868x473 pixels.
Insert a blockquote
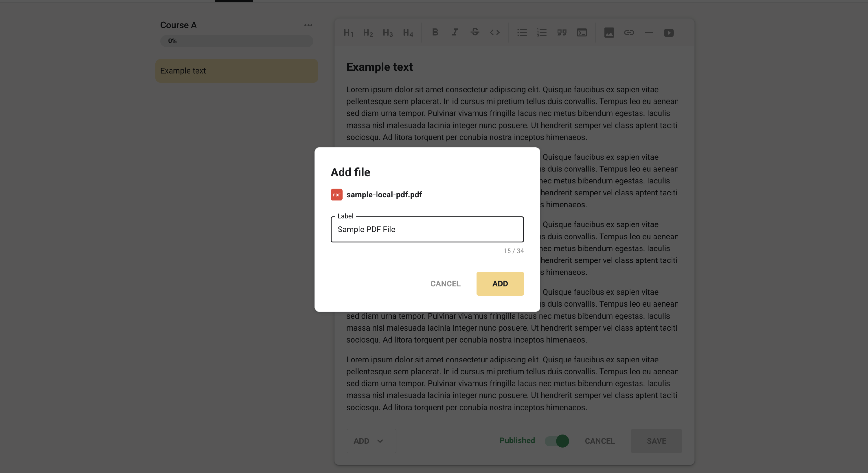click(562, 32)
